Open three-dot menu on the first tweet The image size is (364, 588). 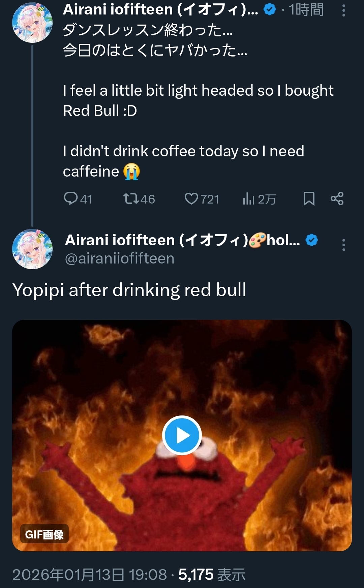click(x=343, y=10)
